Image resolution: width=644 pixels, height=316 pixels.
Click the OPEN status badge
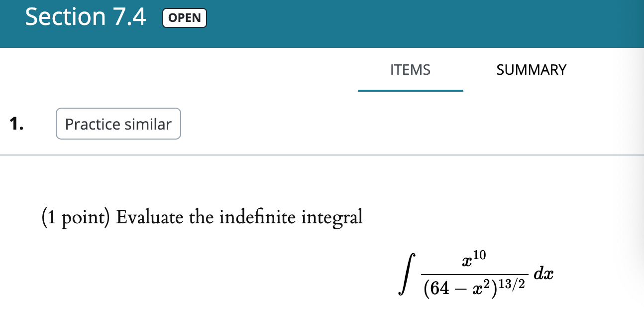click(184, 18)
